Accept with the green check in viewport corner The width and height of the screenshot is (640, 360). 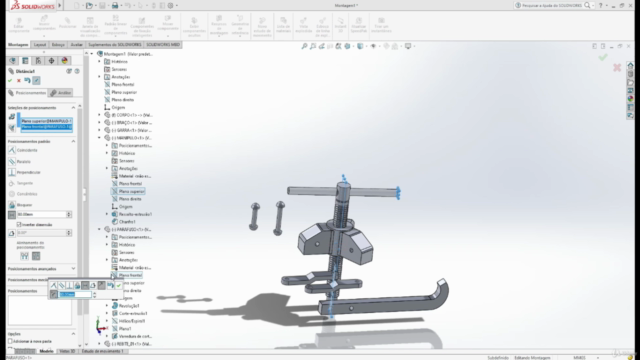pos(603,58)
